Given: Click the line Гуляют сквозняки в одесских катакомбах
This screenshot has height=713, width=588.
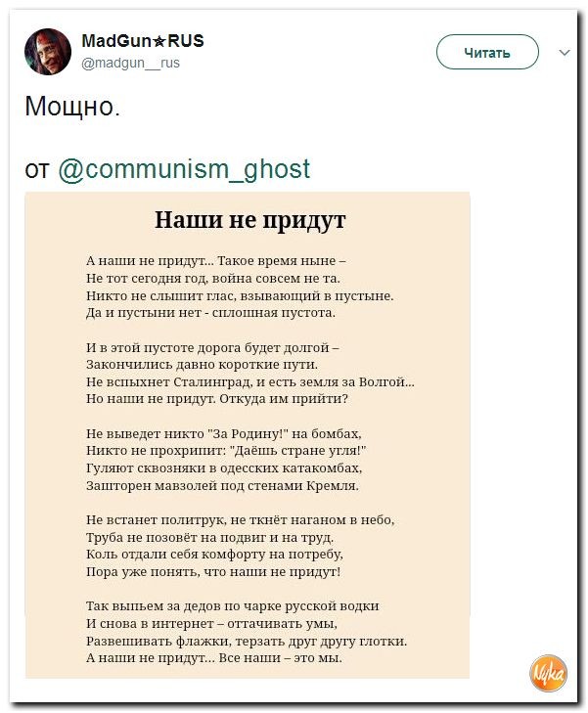Looking at the screenshot, I should (224, 468).
